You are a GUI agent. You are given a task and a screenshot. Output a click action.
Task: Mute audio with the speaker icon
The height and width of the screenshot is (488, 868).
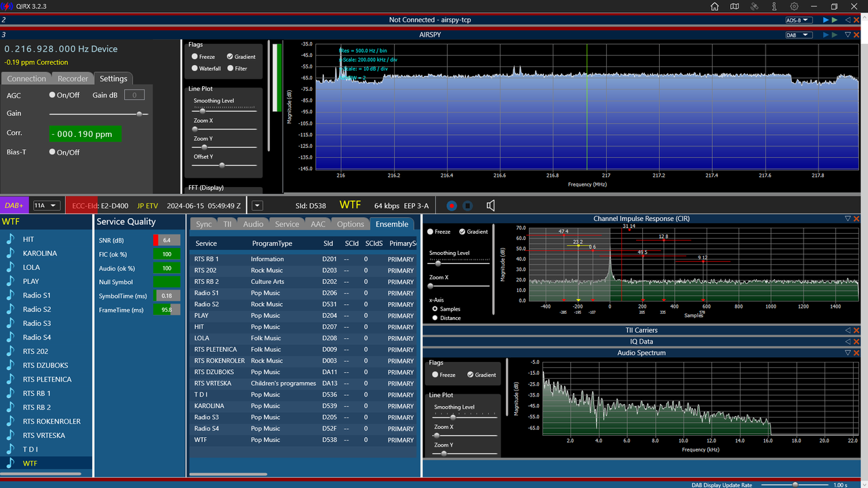(x=490, y=205)
